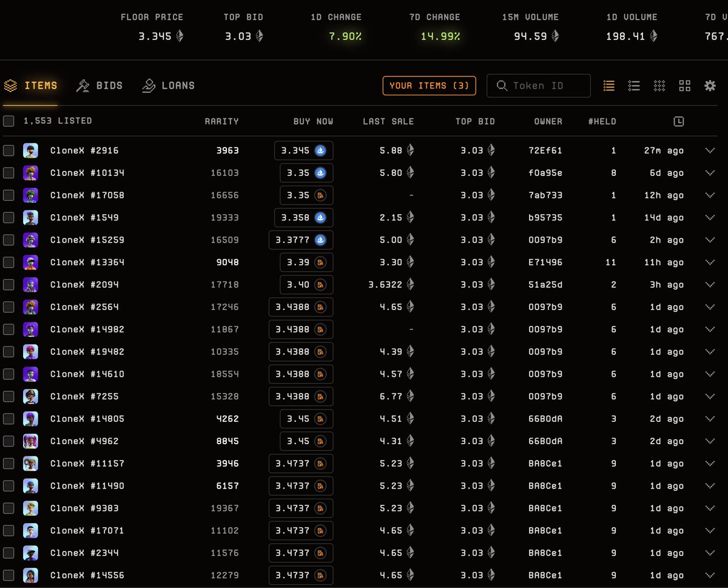Click the listing time clock icon header
The height and width of the screenshot is (588, 728).
679,121
